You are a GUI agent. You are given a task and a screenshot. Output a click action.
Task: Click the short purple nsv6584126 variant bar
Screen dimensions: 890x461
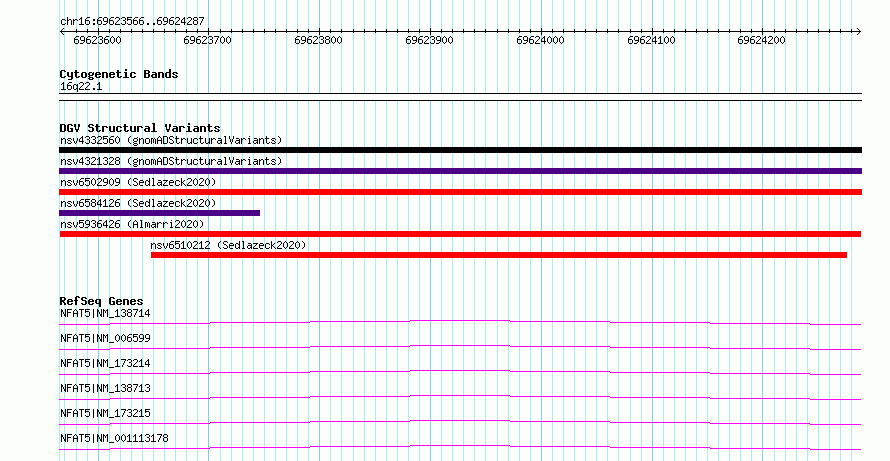tap(159, 213)
